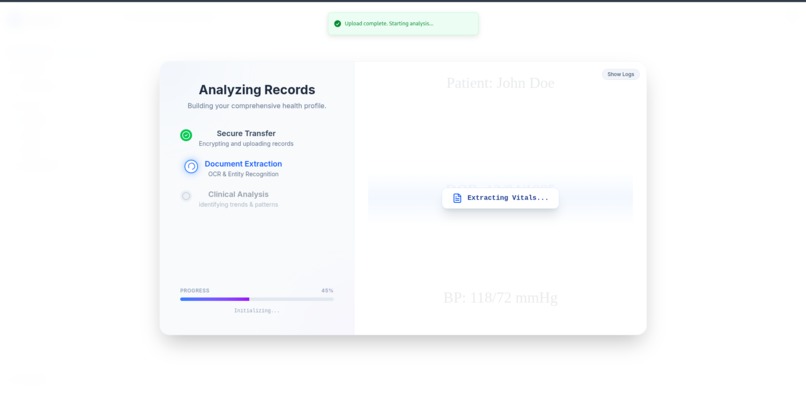Click the Document Extraction spinner icon
806x393 pixels.
pyautogui.click(x=191, y=166)
